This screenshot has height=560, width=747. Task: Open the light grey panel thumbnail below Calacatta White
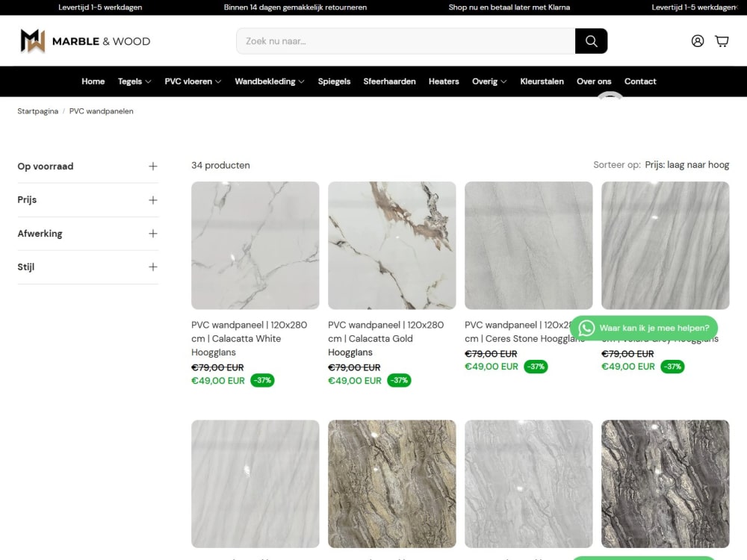click(255, 484)
